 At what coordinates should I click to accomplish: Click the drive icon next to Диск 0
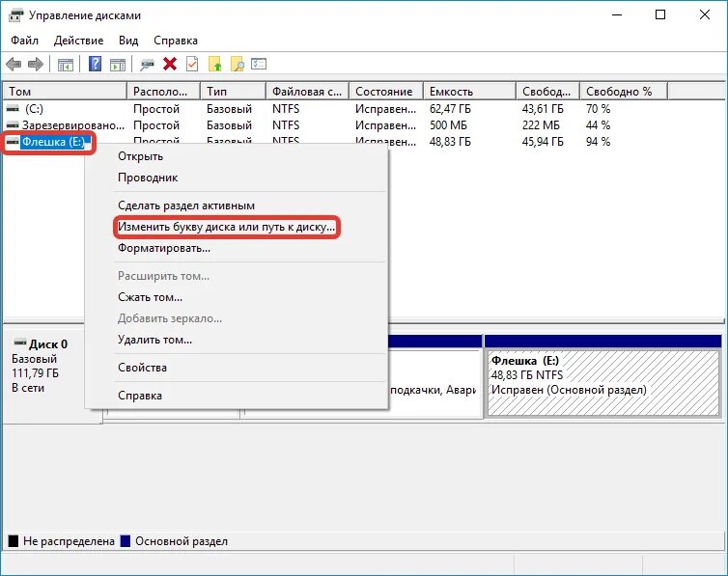click(20, 343)
